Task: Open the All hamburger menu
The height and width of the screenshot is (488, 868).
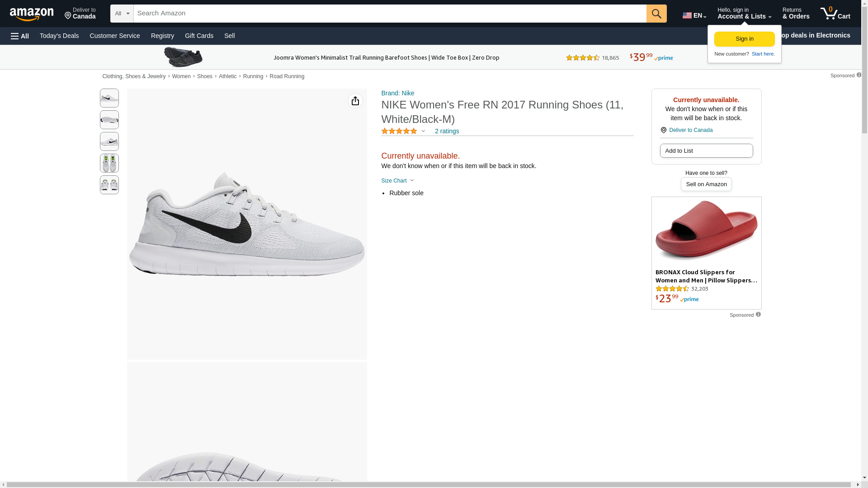Action: click(x=20, y=36)
